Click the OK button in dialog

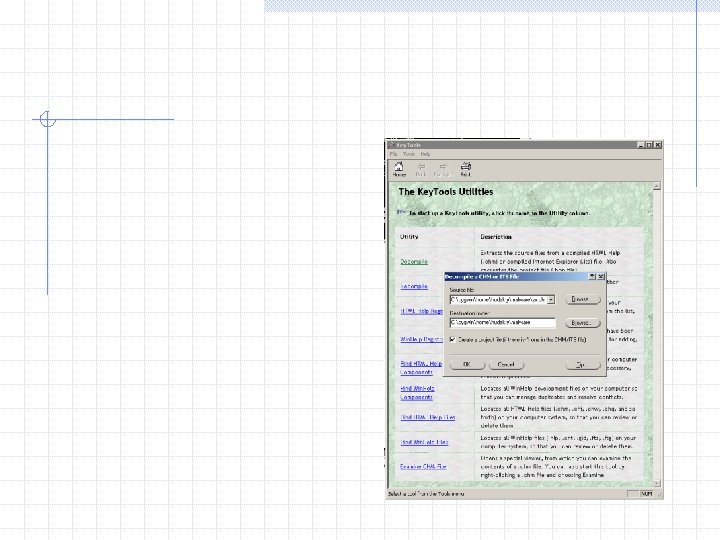[x=467, y=365]
